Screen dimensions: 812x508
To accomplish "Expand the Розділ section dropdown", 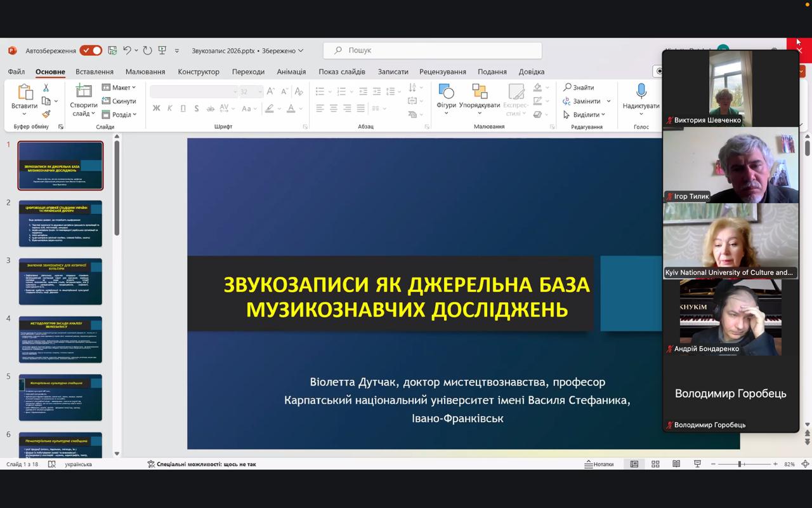I will coord(120,114).
